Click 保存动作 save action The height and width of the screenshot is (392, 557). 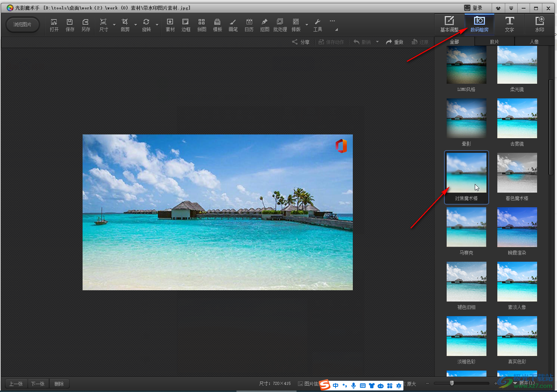(x=331, y=42)
